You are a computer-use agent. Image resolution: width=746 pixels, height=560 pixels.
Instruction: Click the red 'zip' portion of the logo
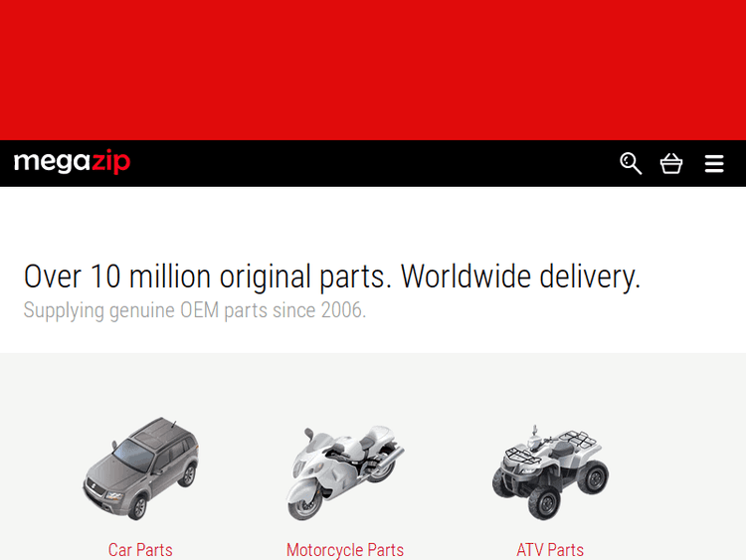pyautogui.click(x=110, y=162)
